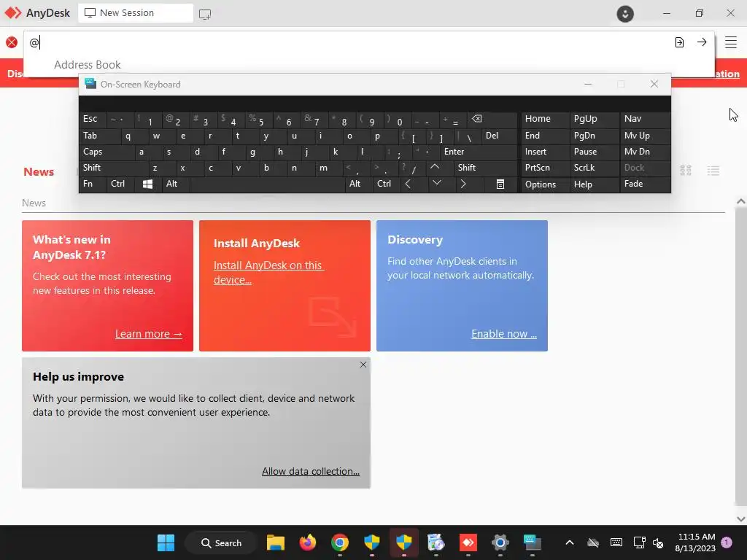Click the Del key on On-Screen Keyboard

[499, 136]
